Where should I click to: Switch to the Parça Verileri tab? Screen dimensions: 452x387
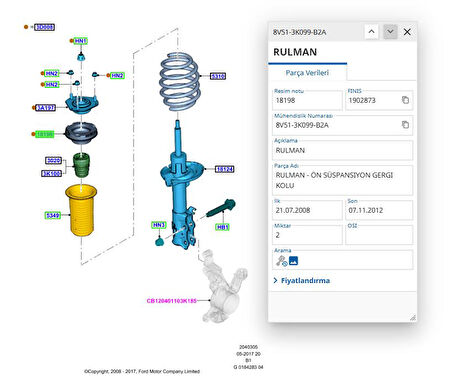[307, 73]
